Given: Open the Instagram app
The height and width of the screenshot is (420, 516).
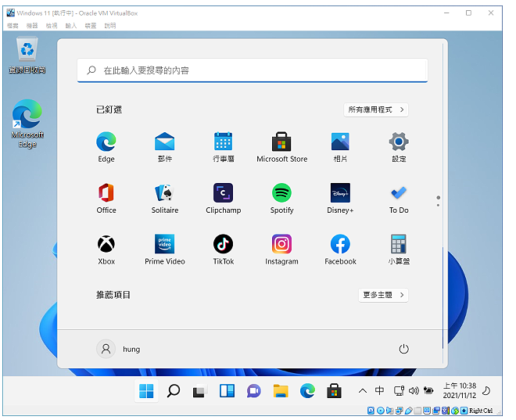Looking at the screenshot, I should (x=281, y=249).
